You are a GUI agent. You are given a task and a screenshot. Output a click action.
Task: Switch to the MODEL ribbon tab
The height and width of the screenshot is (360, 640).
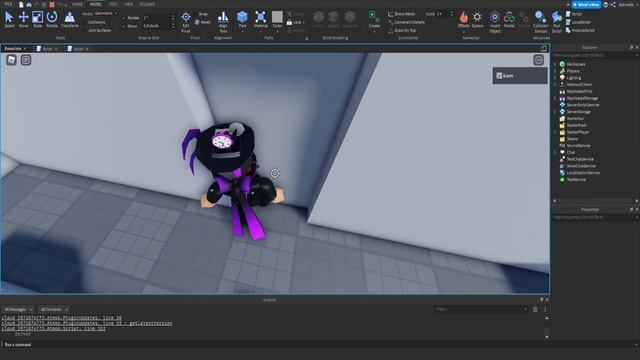95,4
